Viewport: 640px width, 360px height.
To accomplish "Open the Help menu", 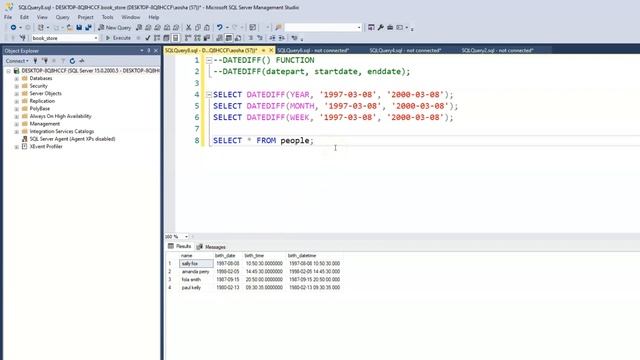I will (153, 17).
